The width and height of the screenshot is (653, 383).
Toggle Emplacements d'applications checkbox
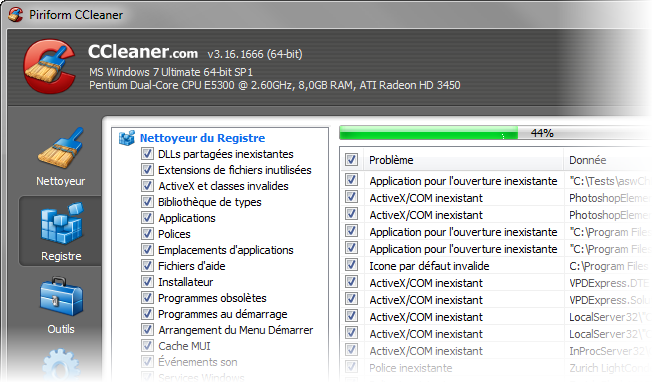[x=147, y=249]
